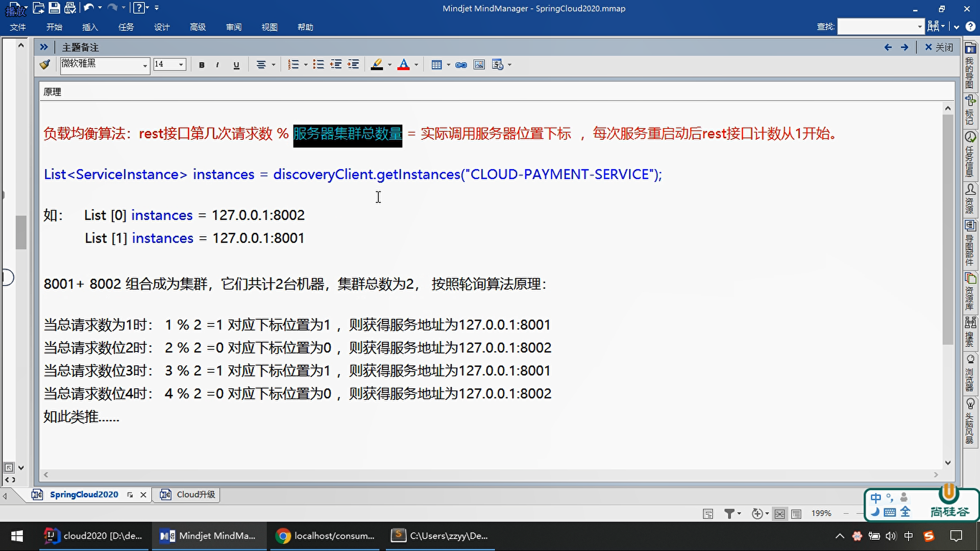Decrease the paragraph indent
This screenshot has height=551, width=980.
tap(335, 65)
